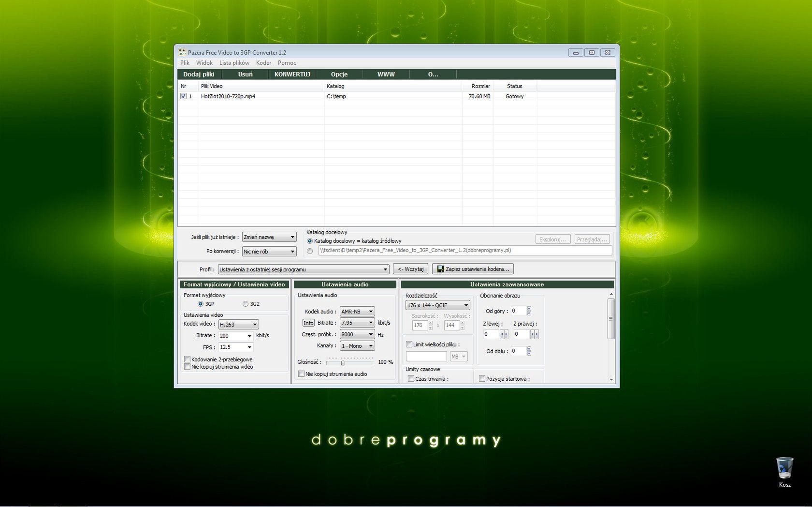The height and width of the screenshot is (507, 812).
Task: Click the Od dołu crop stepper
Action: tap(529, 351)
